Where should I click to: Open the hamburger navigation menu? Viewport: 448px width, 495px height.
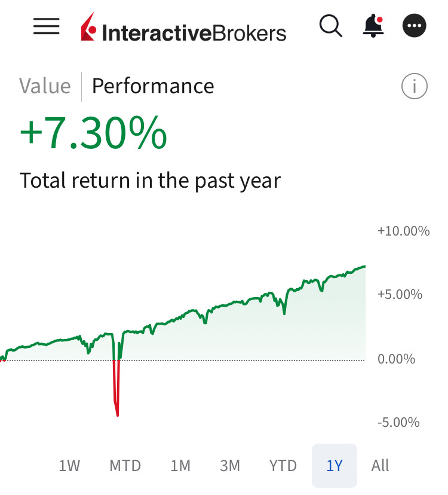click(47, 26)
